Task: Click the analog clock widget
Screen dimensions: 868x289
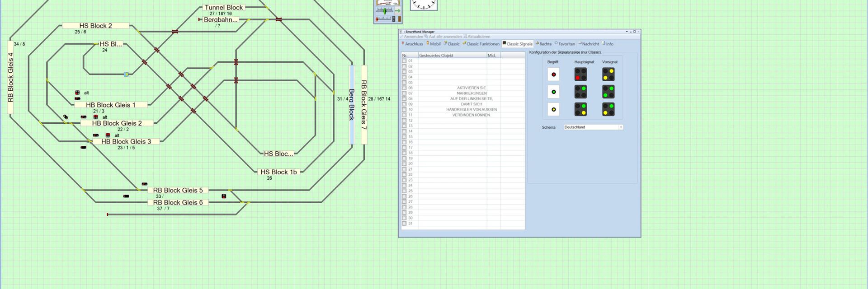Action: click(x=424, y=5)
